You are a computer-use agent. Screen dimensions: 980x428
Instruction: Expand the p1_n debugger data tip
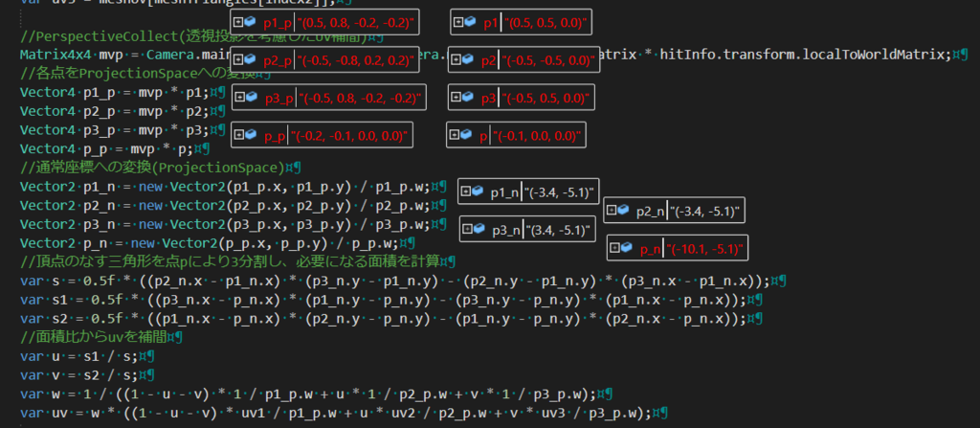tap(465, 191)
